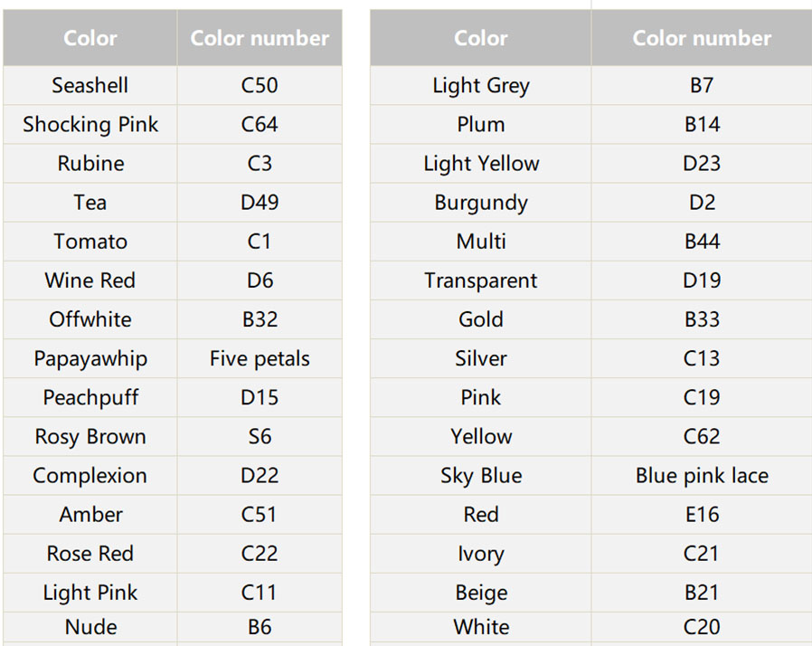Screen dimensions: 812x646
Task: Select the Papayawhip color name
Action: coord(90,358)
